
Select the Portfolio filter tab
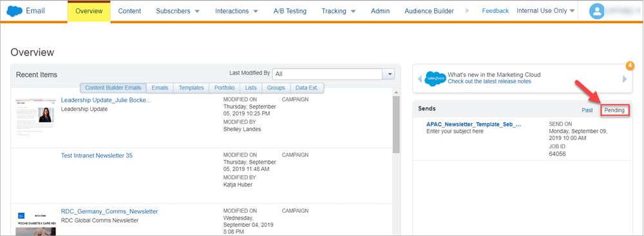tap(225, 88)
